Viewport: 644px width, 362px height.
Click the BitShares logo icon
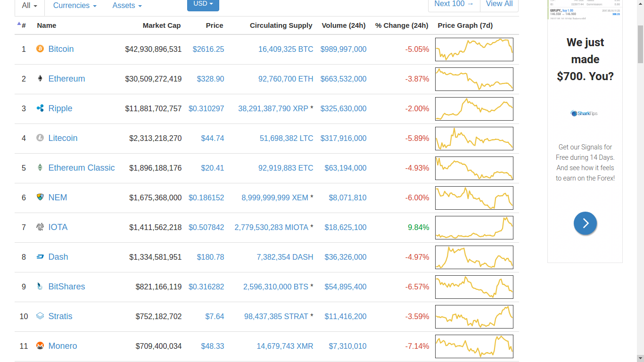pyautogui.click(x=40, y=286)
